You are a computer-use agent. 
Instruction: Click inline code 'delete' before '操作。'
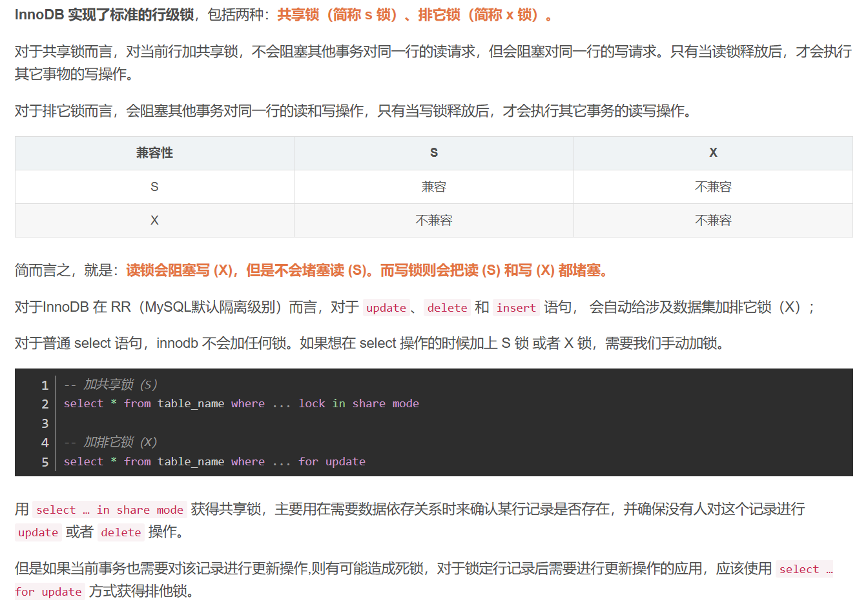tap(121, 532)
